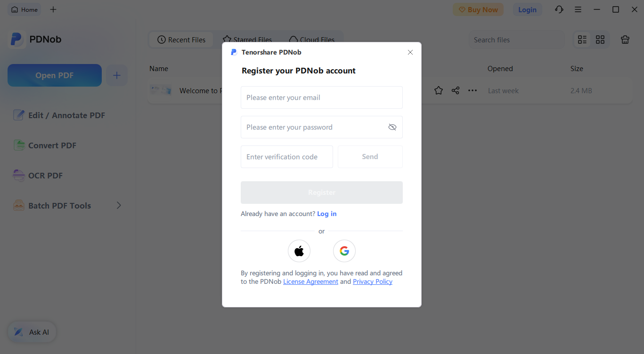Sign in with Apple

299,251
